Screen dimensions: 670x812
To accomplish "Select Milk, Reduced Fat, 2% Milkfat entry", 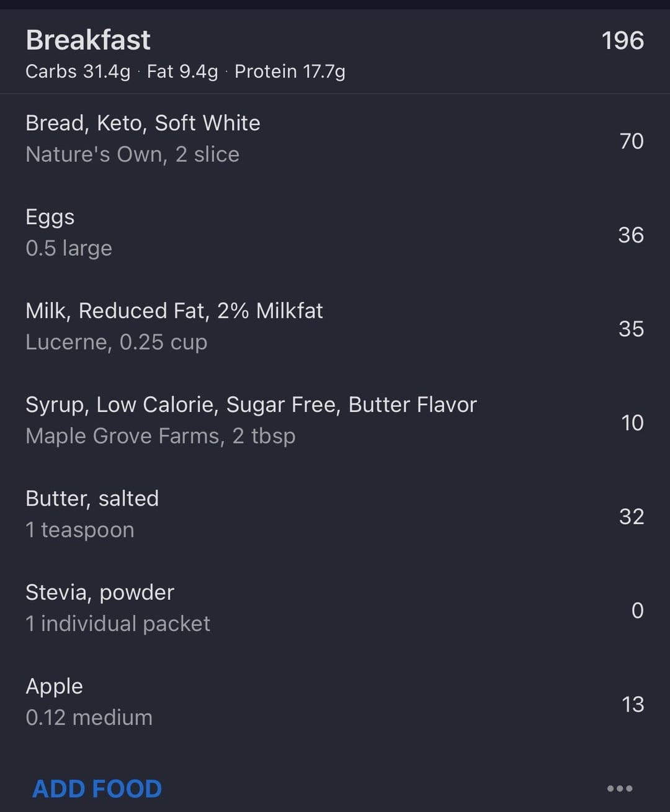I will coord(335,328).
